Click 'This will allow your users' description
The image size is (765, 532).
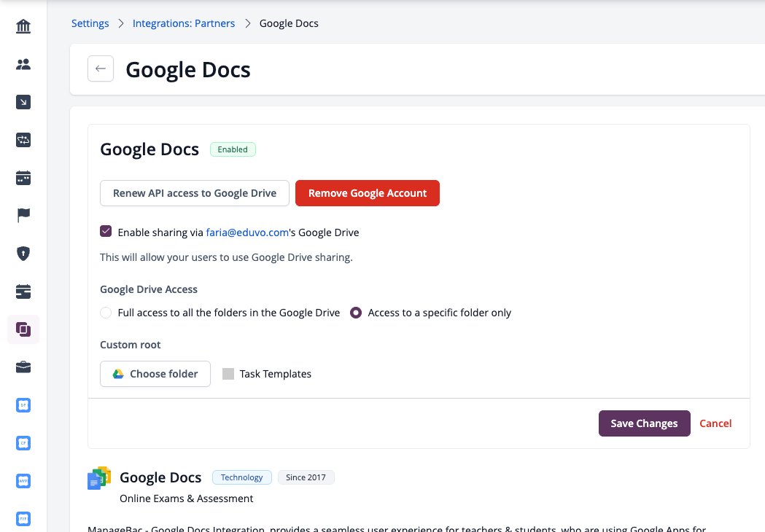pos(226,257)
